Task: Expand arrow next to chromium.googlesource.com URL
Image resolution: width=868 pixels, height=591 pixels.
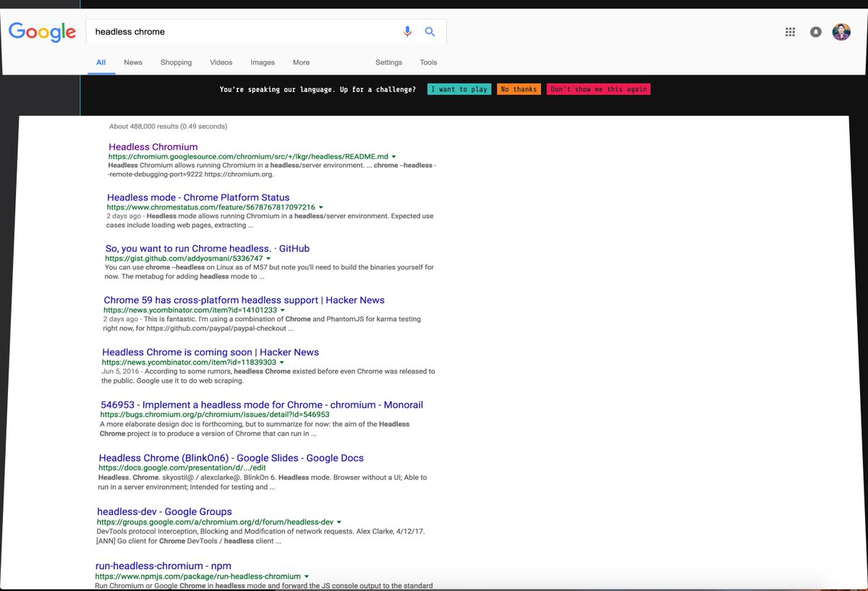Action: [394, 157]
